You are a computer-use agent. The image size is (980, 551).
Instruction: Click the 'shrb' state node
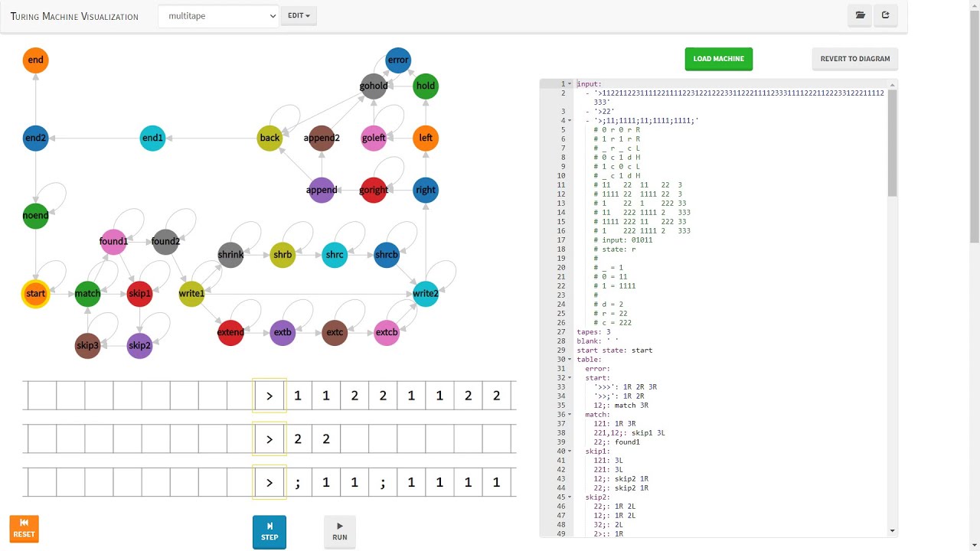(283, 255)
